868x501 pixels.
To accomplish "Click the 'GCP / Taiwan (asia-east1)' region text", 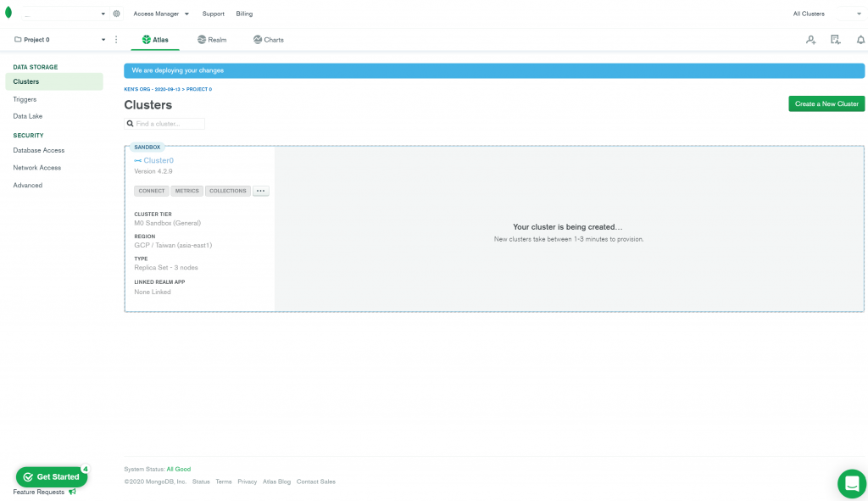I will point(173,245).
